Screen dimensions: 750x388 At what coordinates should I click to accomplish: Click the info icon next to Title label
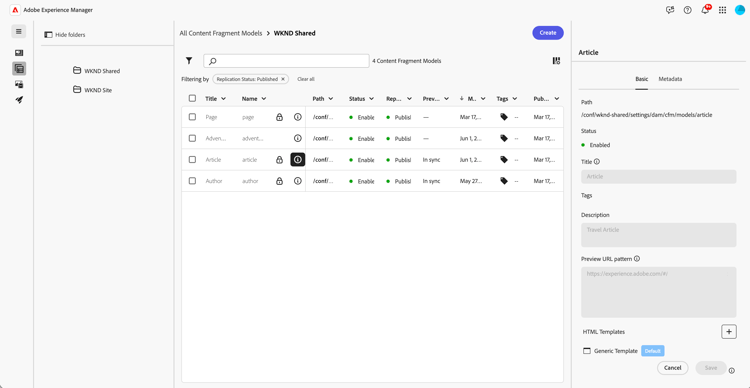click(597, 162)
